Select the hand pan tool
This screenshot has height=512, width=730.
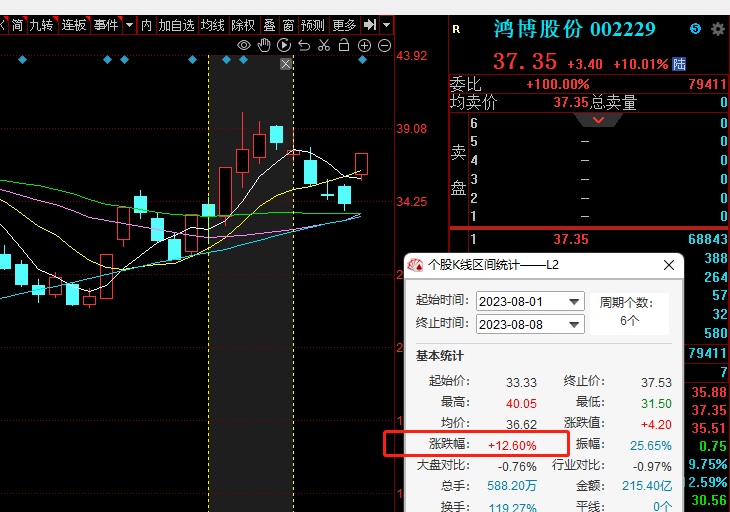click(x=264, y=45)
